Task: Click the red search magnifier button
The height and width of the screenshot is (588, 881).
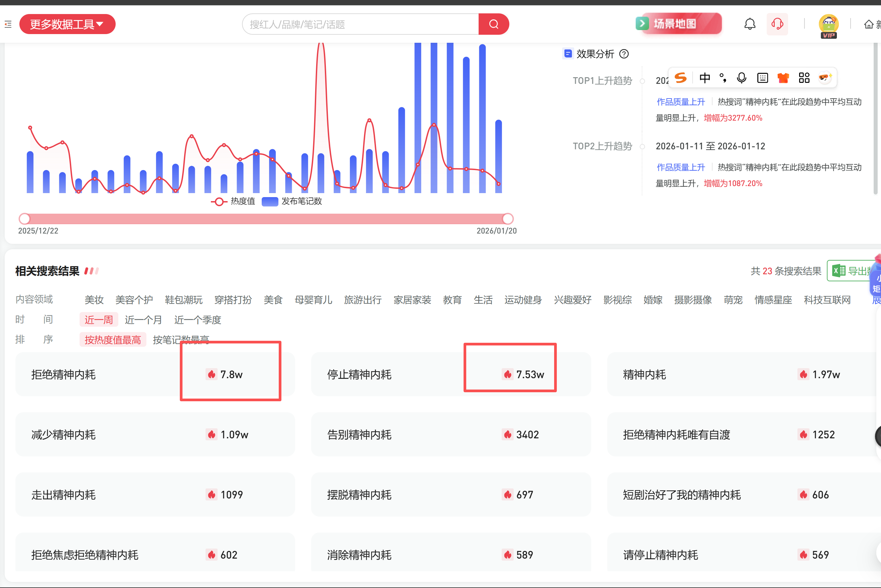Action: pos(493,24)
